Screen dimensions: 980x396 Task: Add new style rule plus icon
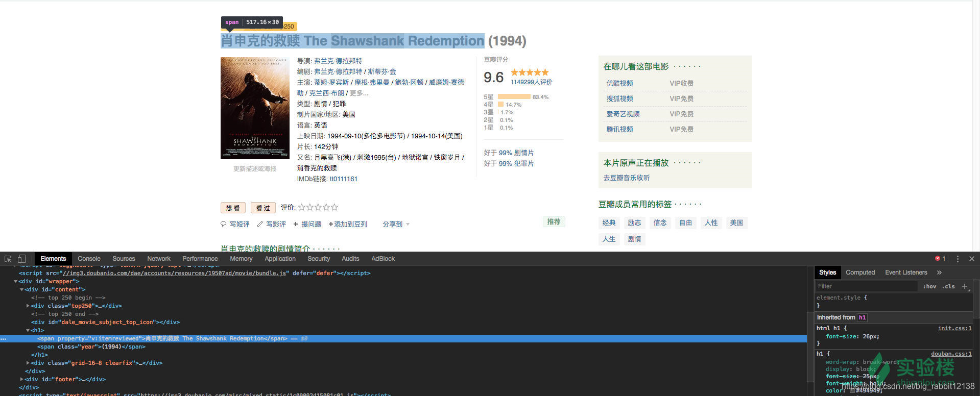point(965,286)
